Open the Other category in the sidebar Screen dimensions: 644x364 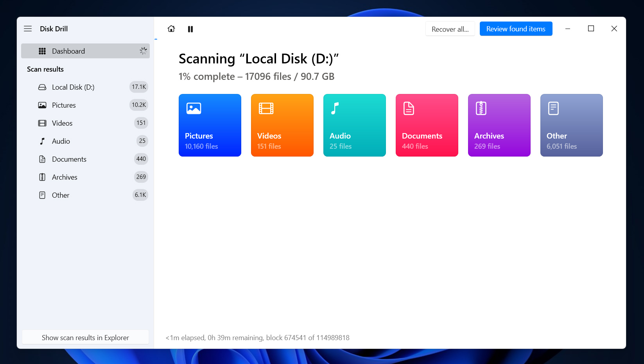[85, 195]
